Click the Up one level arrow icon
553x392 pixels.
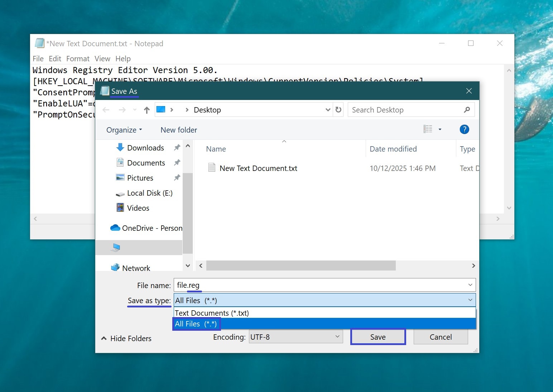click(146, 110)
